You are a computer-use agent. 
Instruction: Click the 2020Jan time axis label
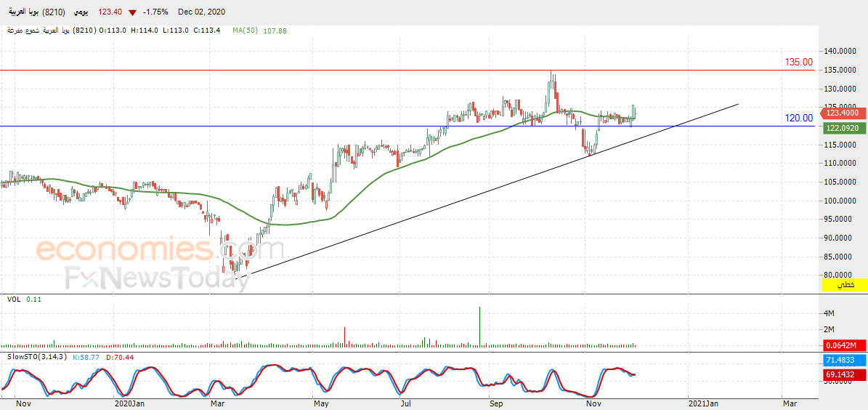[x=130, y=405]
